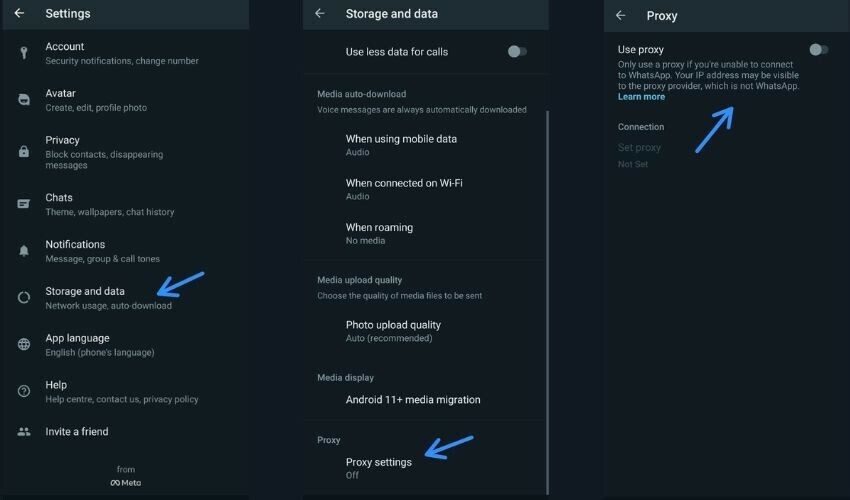Click the Avatar icon in Settings
The image size is (850, 500).
24,99
